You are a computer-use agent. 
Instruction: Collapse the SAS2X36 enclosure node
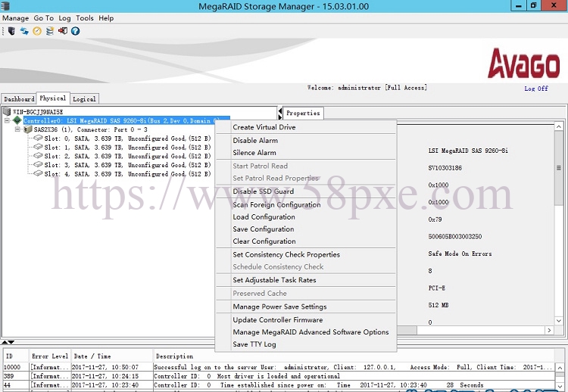click(17, 129)
